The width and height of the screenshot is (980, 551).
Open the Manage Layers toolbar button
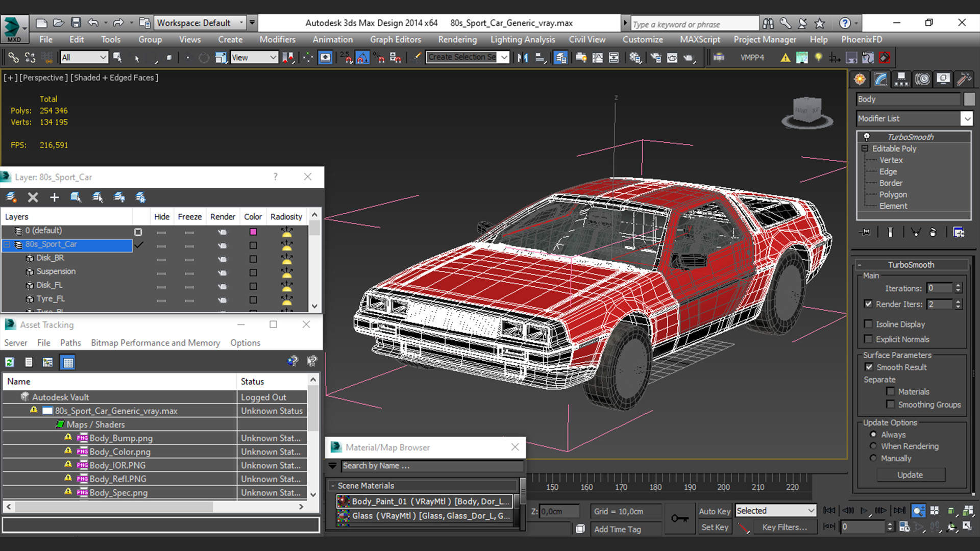click(560, 58)
